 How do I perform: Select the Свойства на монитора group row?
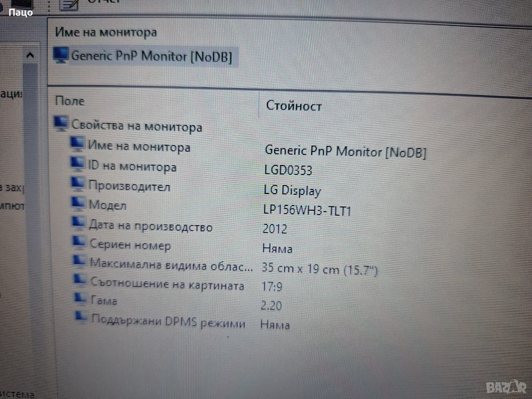pos(137,126)
